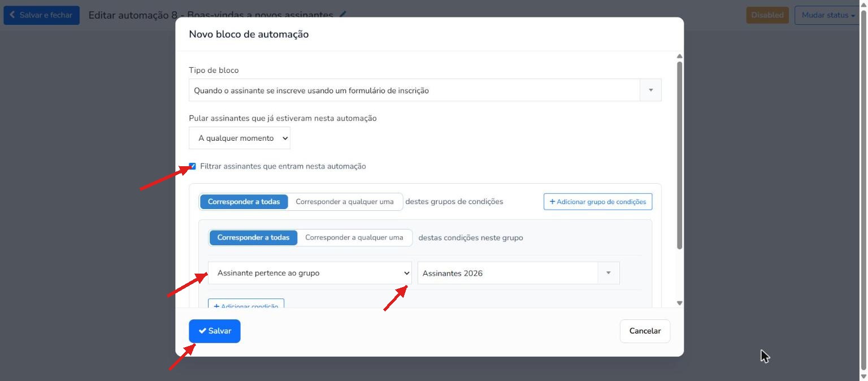Click Salvar e fechar button

click(x=41, y=15)
